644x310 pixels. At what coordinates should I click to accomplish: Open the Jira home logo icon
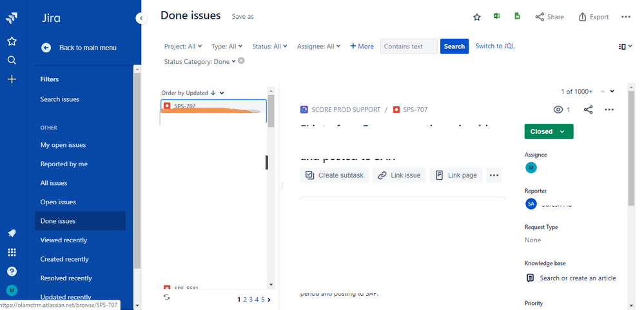(x=12, y=18)
